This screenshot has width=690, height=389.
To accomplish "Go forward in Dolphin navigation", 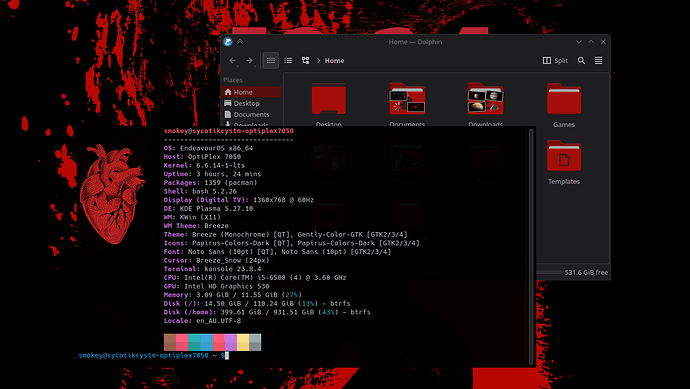I will (250, 61).
